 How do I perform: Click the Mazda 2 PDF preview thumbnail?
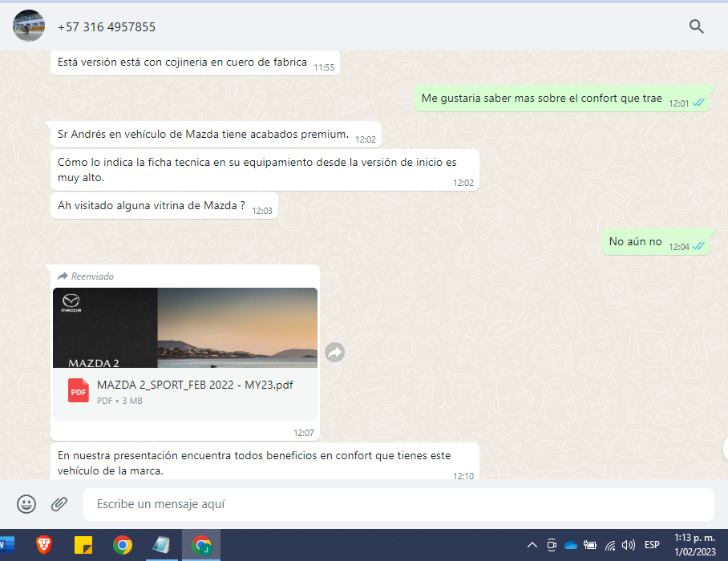tap(185, 328)
